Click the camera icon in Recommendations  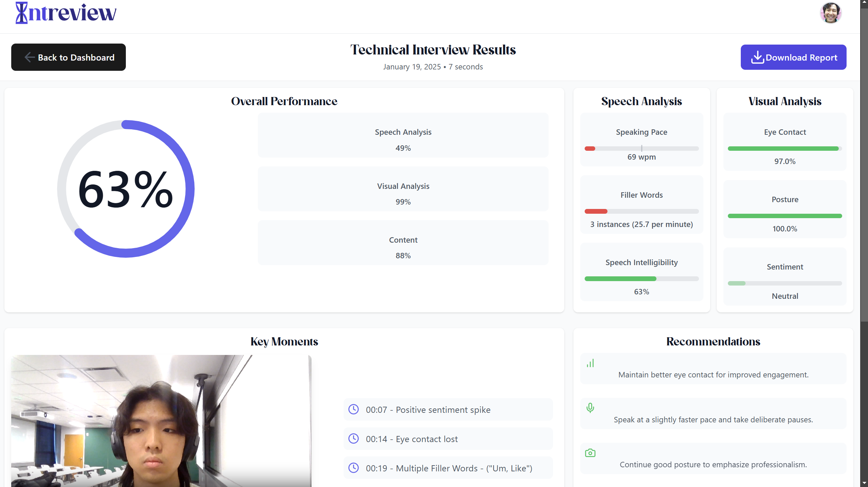590,453
